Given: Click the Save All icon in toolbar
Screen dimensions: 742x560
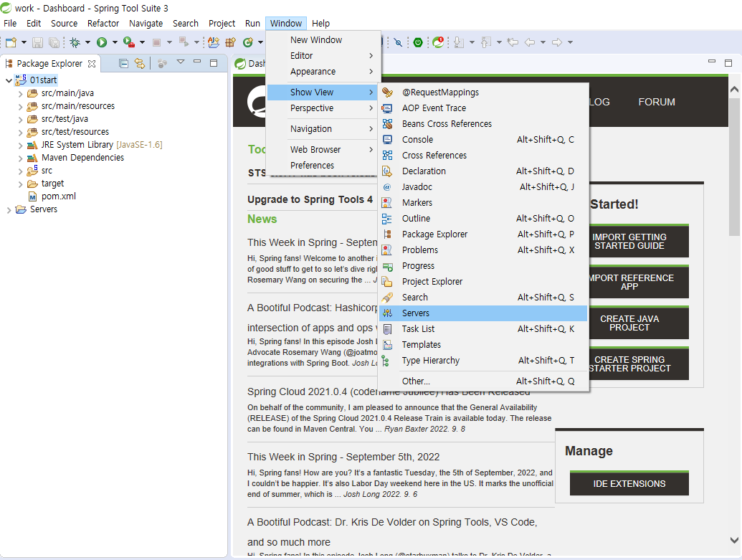Looking at the screenshot, I should coord(54,42).
